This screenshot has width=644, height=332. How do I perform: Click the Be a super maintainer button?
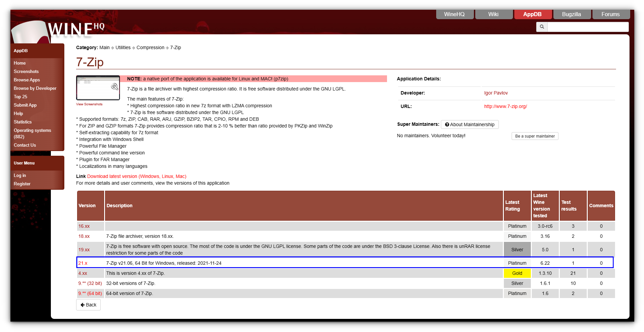[535, 136]
